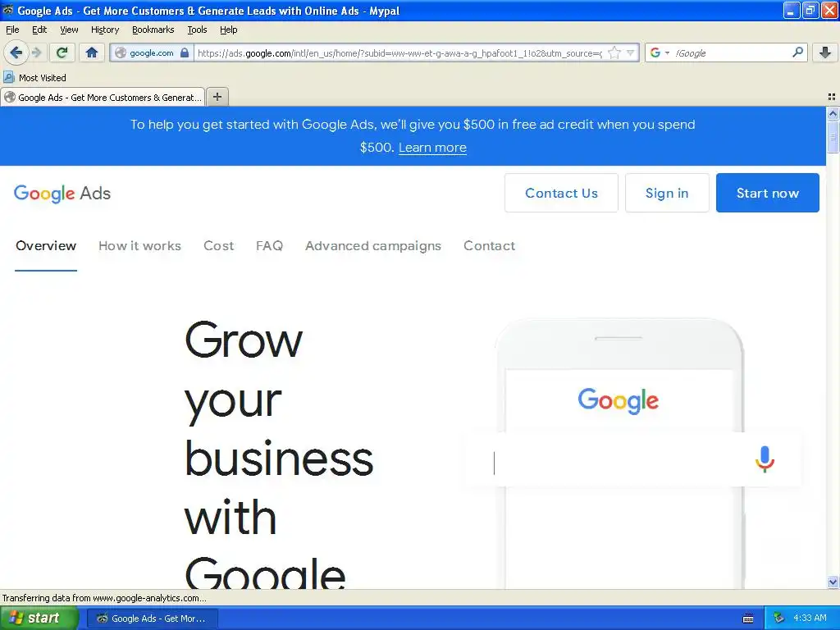The width and height of the screenshot is (840, 630).
Task: Click the padlock security icon
Action: click(185, 52)
